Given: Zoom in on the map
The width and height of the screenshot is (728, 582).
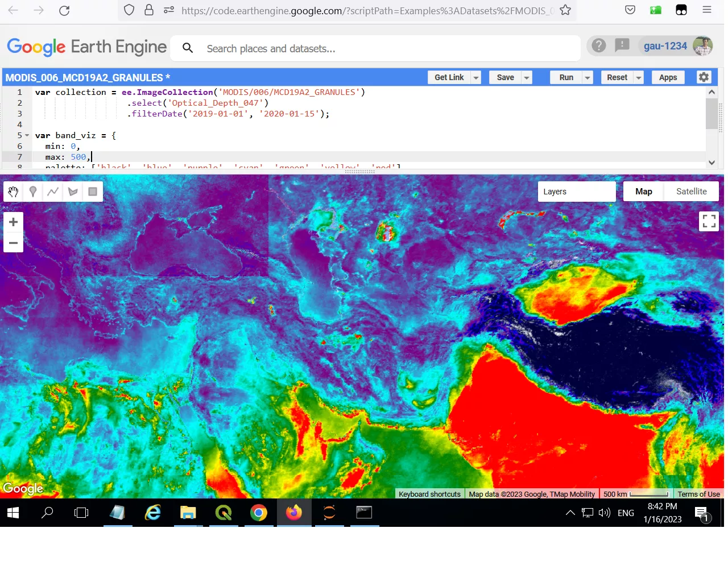Looking at the screenshot, I should point(14,222).
